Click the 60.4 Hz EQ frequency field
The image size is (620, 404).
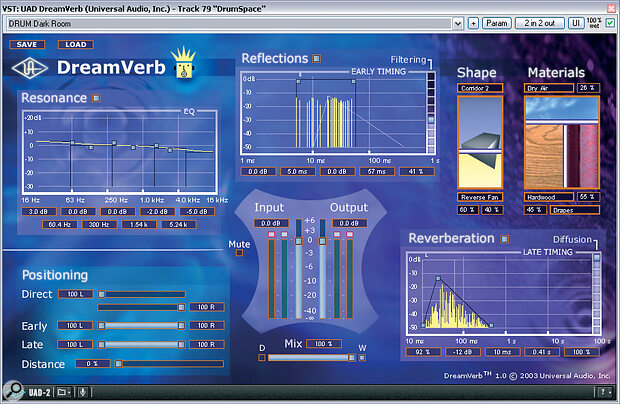60,225
